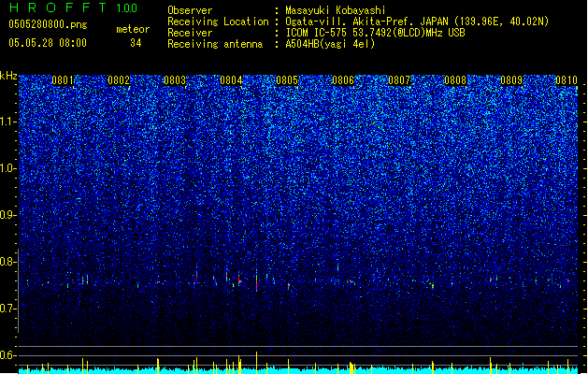
Task: Click the 0805 time marker
Action: [x=287, y=80]
